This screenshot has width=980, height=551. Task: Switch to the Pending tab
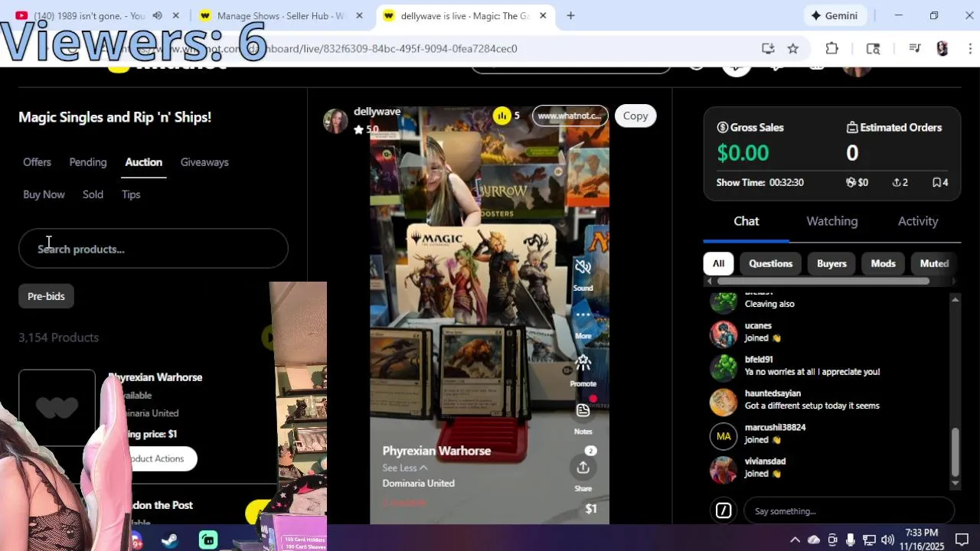tap(88, 162)
